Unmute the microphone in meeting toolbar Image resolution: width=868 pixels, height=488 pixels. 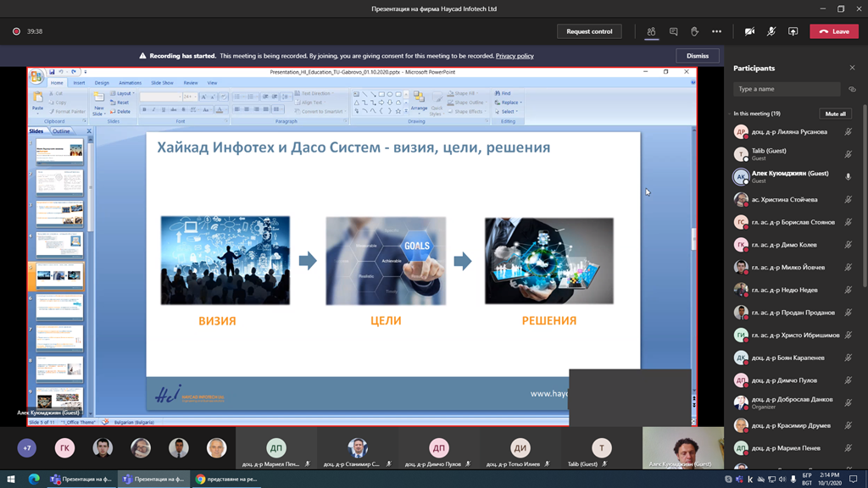771,31
